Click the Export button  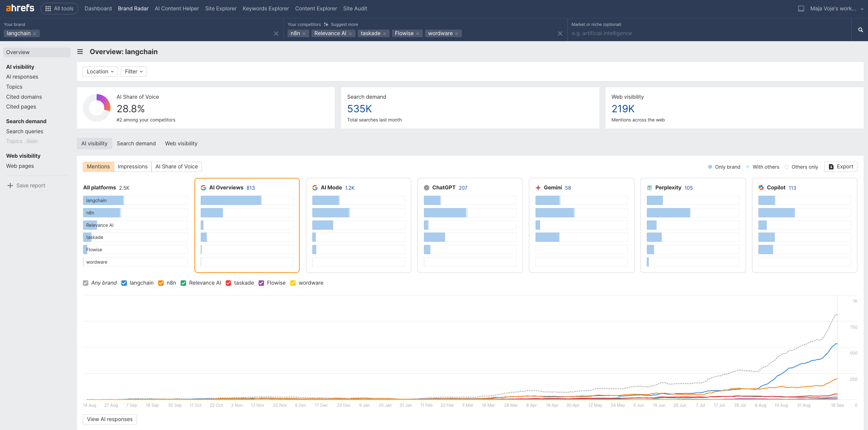click(x=840, y=167)
